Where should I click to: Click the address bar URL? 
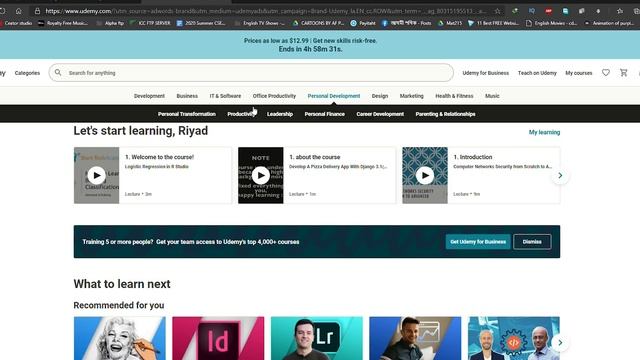click(265, 11)
